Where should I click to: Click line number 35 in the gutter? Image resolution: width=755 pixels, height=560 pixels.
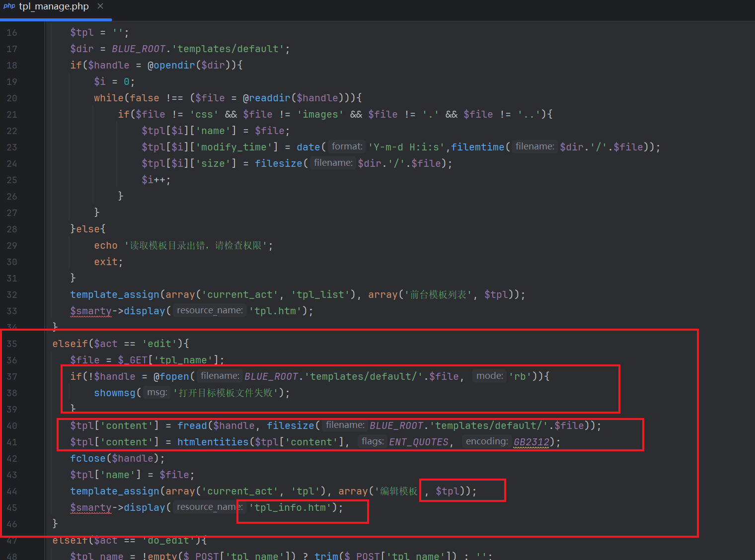point(12,344)
